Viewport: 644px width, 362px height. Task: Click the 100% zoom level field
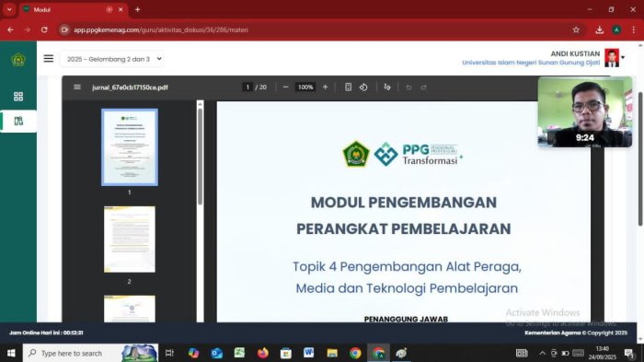305,87
